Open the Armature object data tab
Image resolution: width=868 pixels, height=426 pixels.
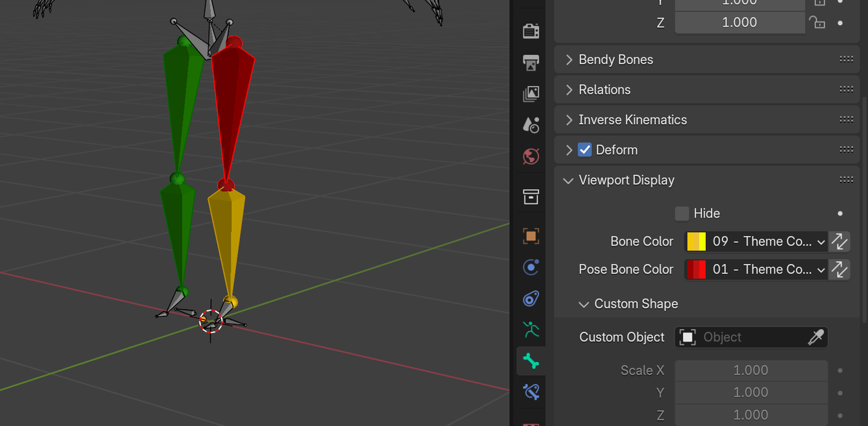coord(531,330)
